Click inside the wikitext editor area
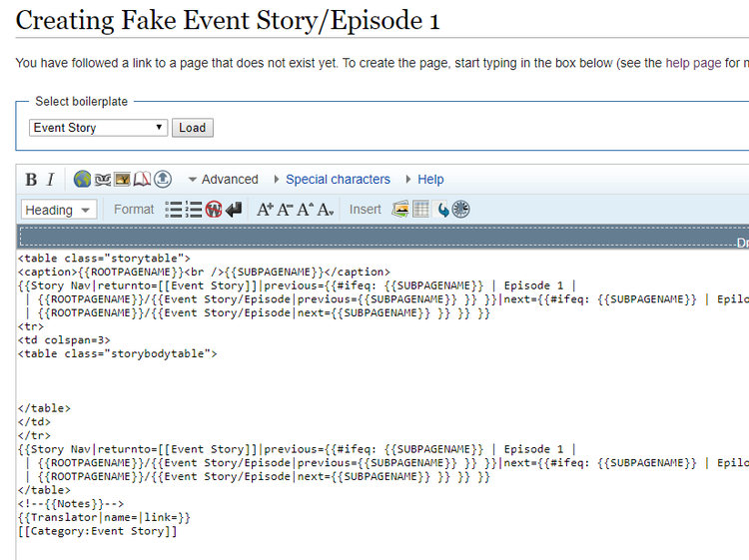 point(379,379)
